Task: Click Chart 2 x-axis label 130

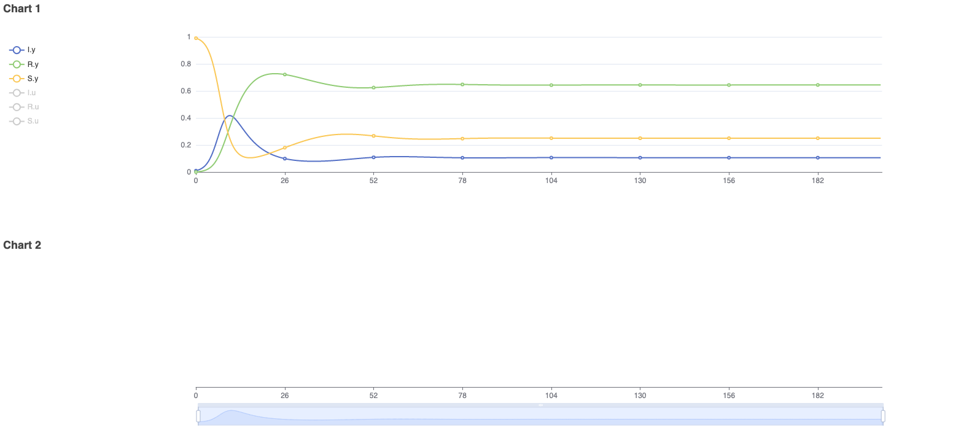Action: [x=640, y=396]
